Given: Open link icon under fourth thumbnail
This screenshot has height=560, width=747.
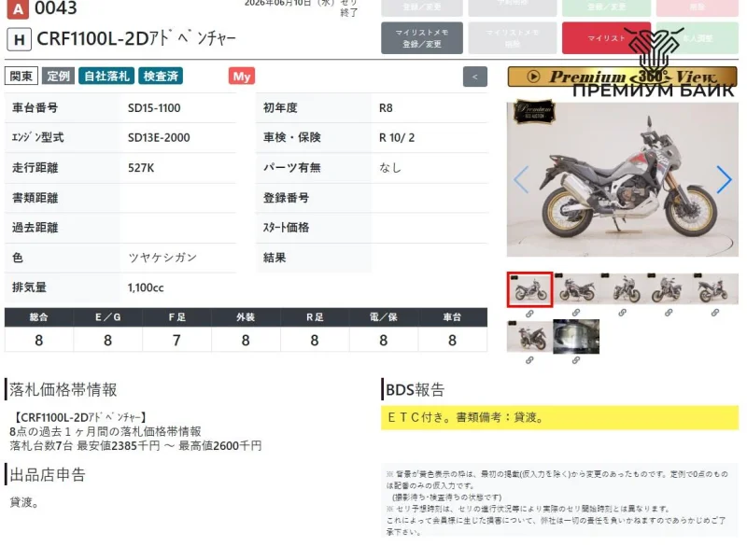Looking at the screenshot, I should (669, 313).
